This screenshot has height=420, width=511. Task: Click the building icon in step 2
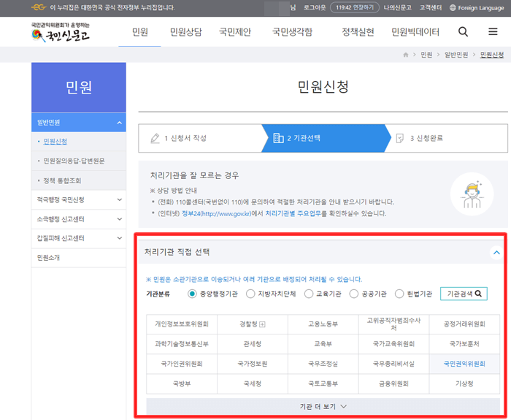coord(278,138)
